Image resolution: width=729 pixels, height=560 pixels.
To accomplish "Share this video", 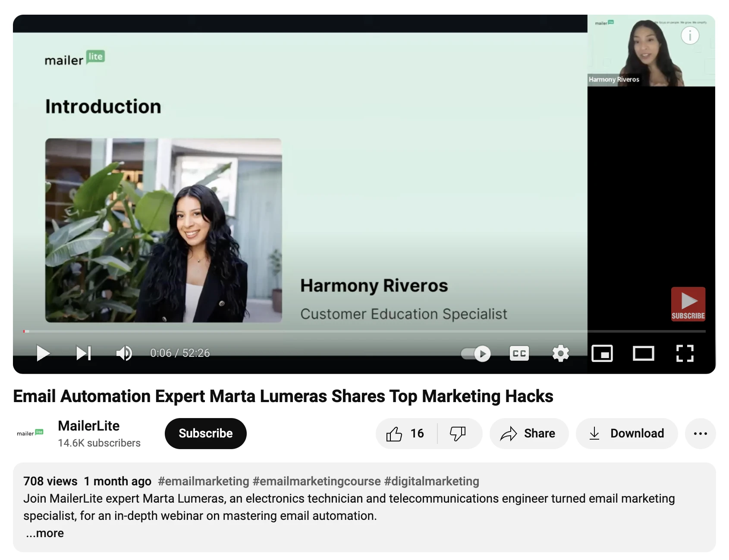I will (x=528, y=434).
